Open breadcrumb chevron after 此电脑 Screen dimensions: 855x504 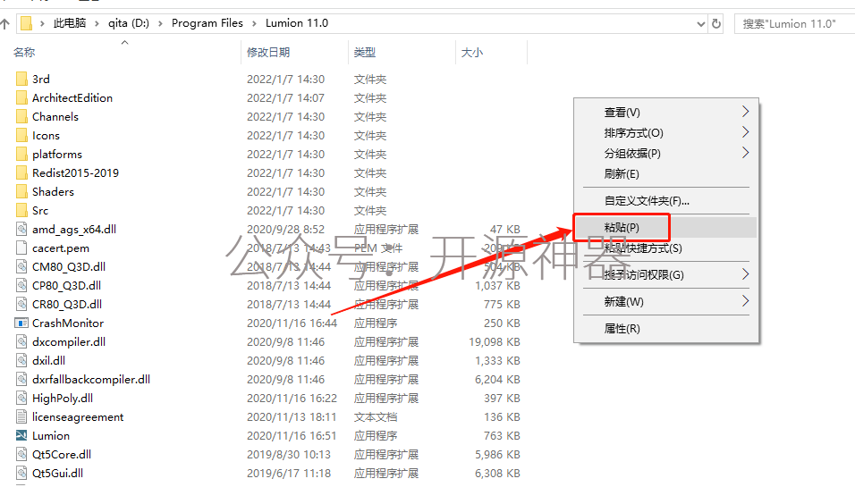[x=97, y=23]
